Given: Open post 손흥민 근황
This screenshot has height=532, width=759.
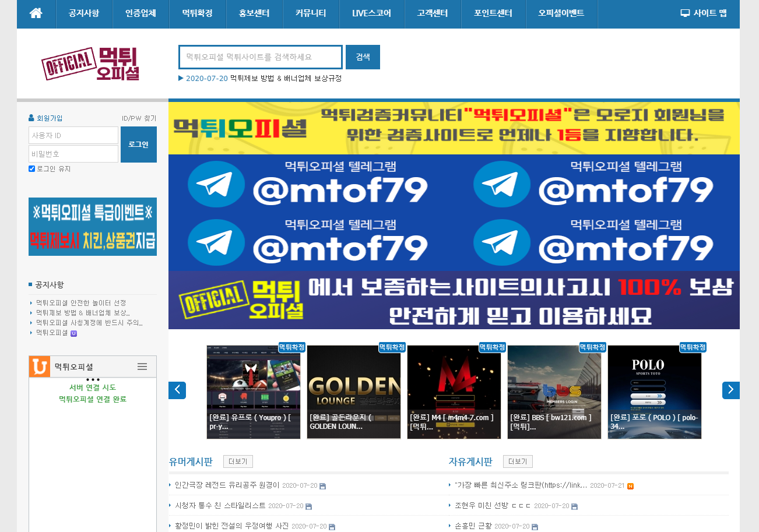Looking at the screenshot, I should [x=473, y=526].
